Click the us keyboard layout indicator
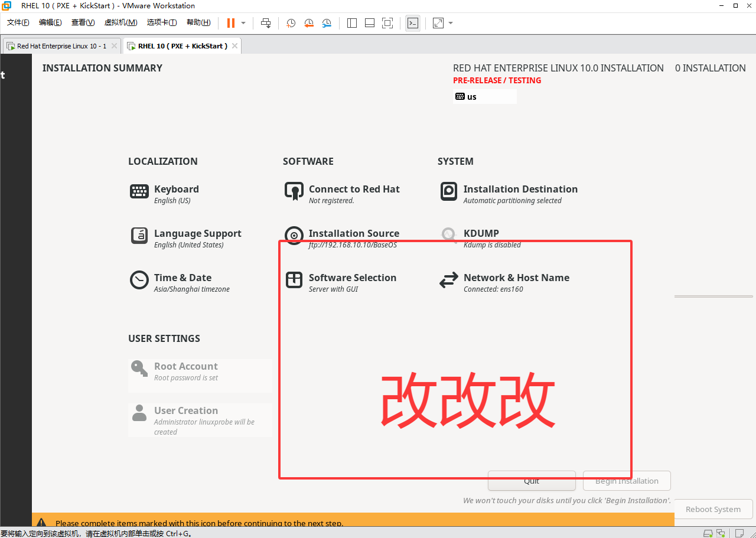 (484, 96)
